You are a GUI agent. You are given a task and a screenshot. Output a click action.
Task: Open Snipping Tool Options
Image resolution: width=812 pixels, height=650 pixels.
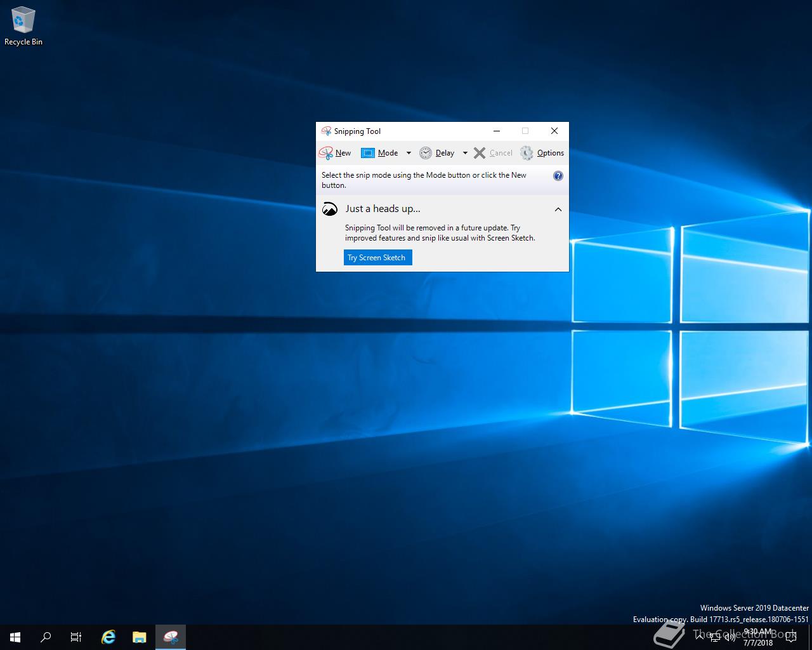(x=542, y=153)
